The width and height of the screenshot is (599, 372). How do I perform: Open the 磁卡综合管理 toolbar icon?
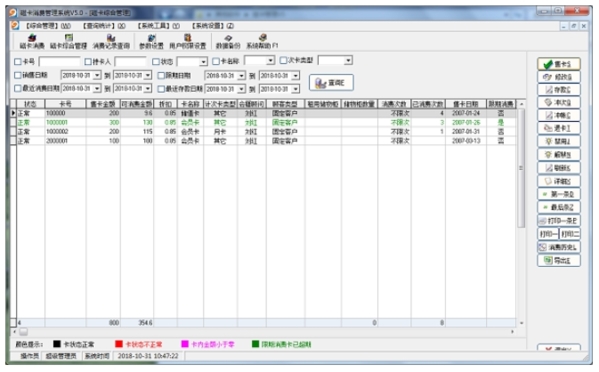[68, 42]
